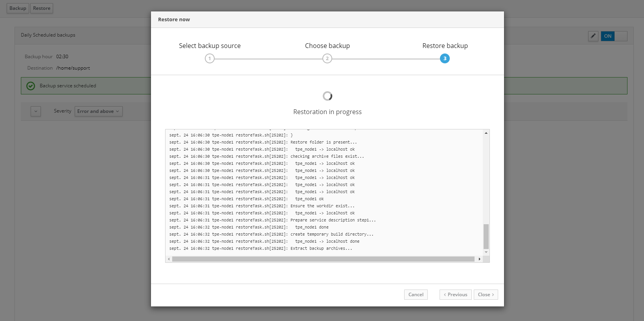Click step 3 circle Restore backup

(x=445, y=59)
